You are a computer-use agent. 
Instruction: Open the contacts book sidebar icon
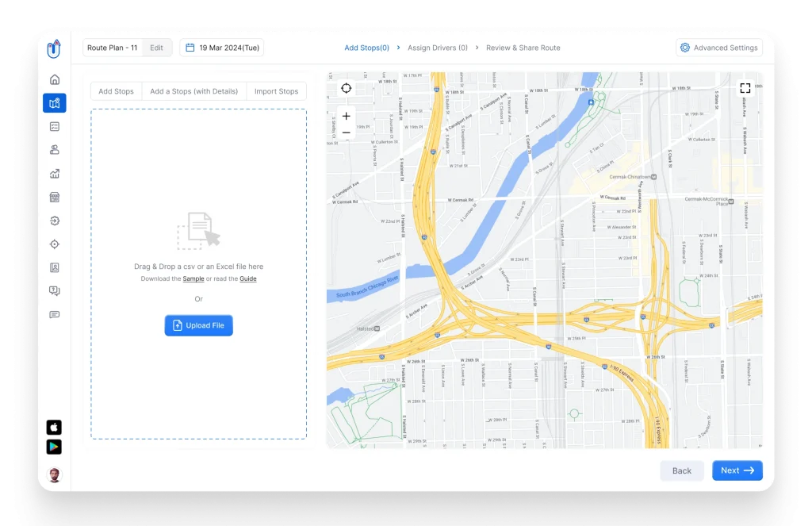click(x=55, y=267)
